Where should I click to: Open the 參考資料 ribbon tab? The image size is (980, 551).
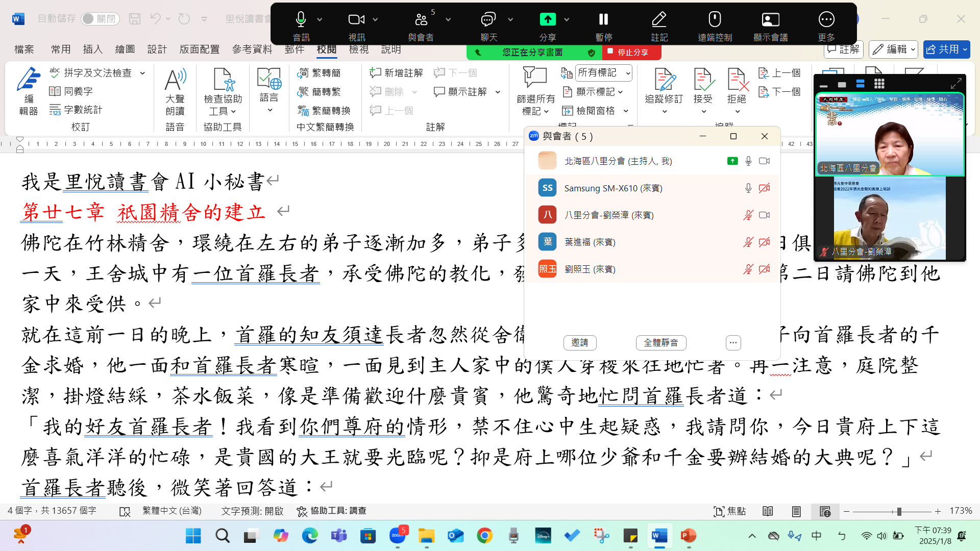coord(252,49)
